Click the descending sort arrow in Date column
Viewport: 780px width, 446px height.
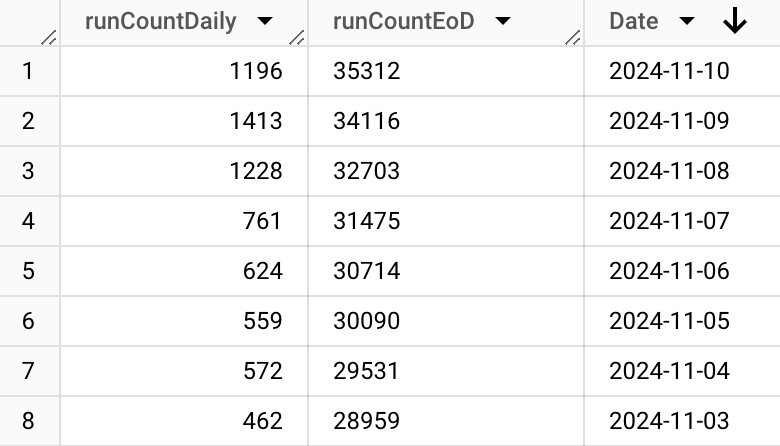735,21
